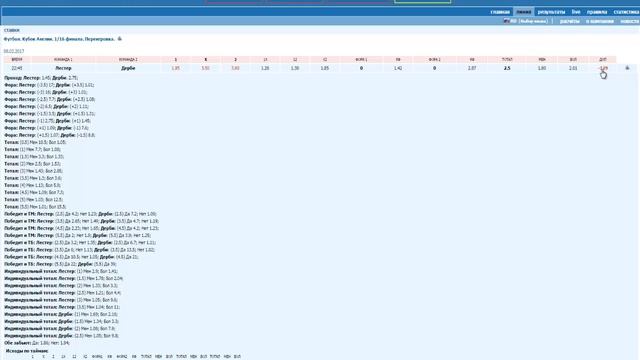
Task: Click the Исходы по таймам heading
Action: 27,351
